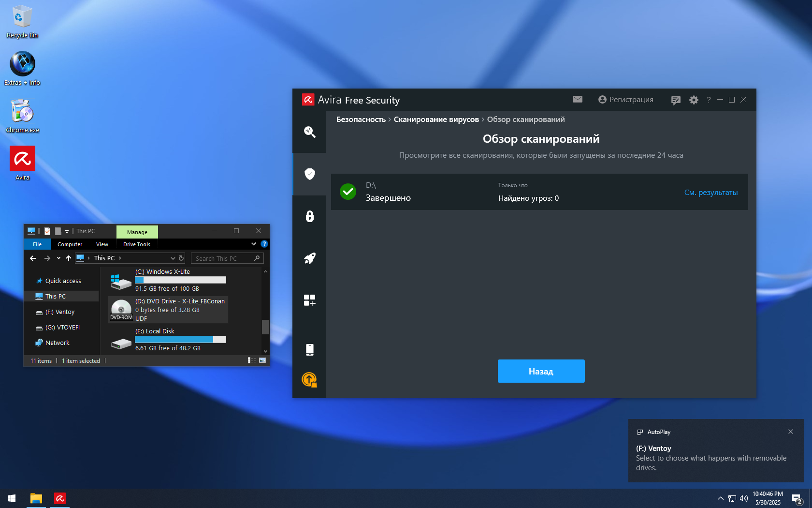Open the recent locations dropdown arrow
Image resolution: width=812 pixels, height=508 pixels.
(58, 258)
